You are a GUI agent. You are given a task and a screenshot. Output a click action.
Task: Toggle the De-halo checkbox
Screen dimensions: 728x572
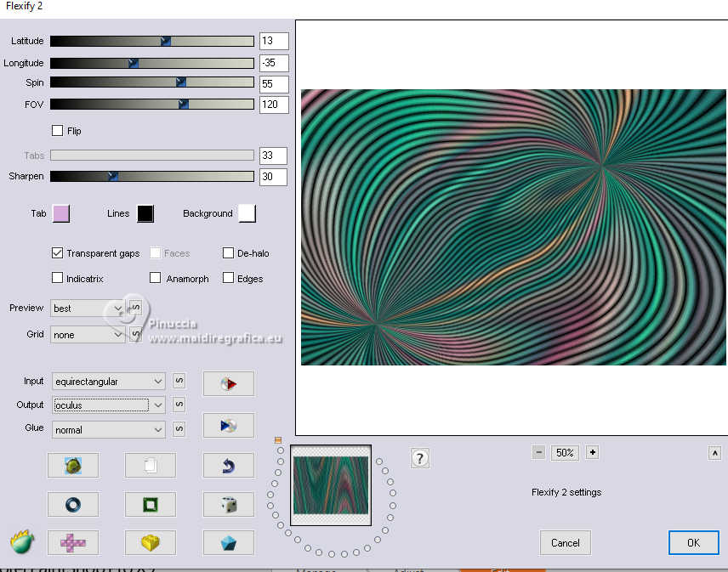coord(228,252)
